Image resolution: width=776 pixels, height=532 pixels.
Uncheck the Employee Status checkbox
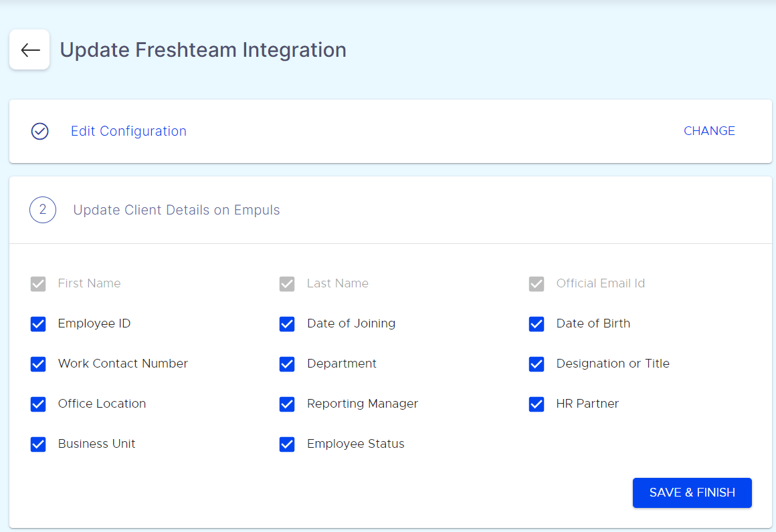pos(287,444)
